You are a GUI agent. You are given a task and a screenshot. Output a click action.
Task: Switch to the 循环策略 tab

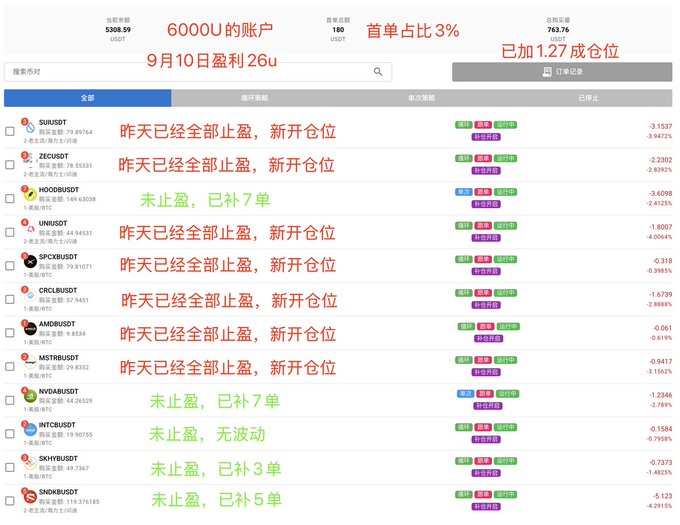pos(255,98)
